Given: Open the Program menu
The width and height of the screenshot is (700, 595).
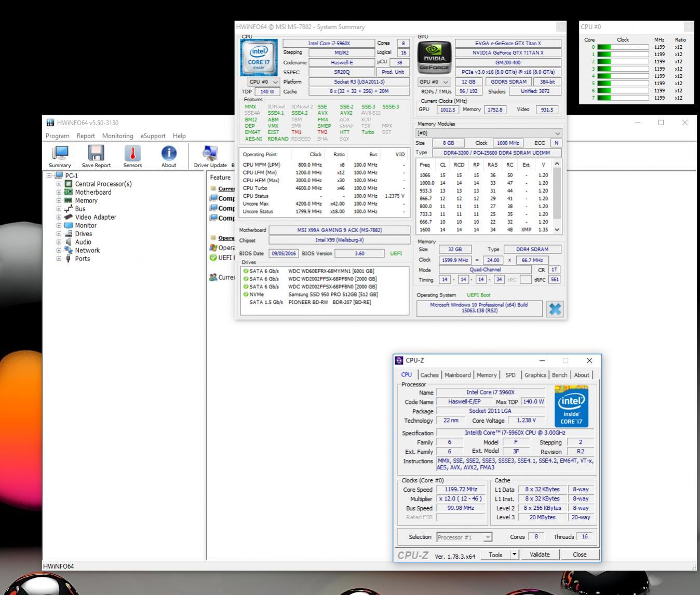Looking at the screenshot, I should pos(58,136).
